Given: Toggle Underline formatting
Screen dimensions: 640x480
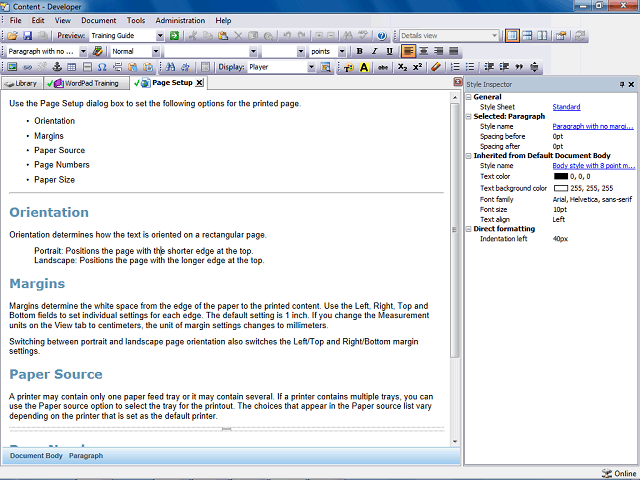Looking at the screenshot, I should click(389, 51).
